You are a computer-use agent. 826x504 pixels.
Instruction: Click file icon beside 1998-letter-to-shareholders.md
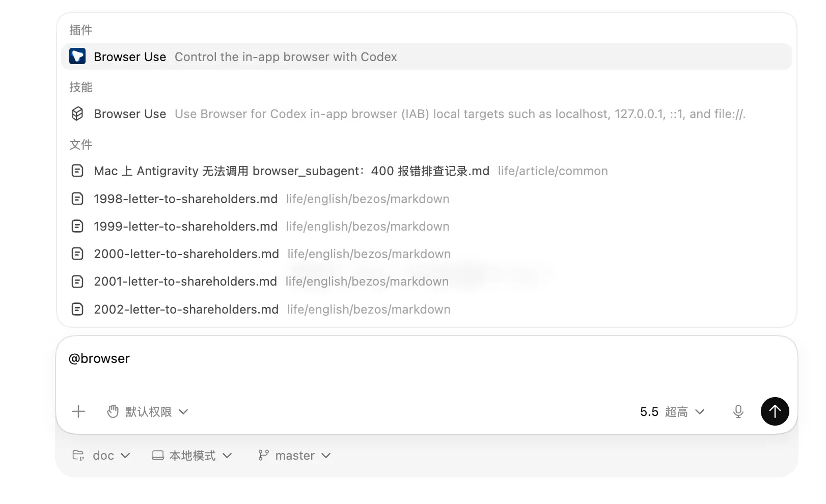click(x=77, y=199)
